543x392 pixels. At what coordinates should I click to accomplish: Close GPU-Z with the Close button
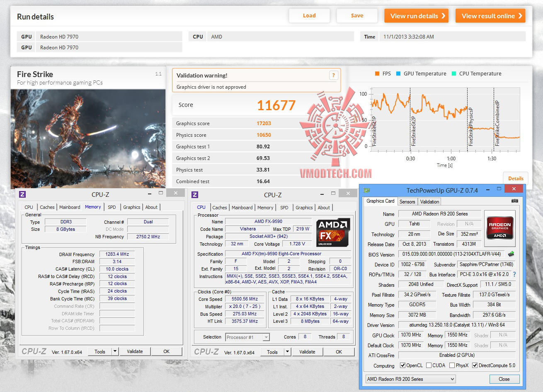pyautogui.click(x=504, y=379)
